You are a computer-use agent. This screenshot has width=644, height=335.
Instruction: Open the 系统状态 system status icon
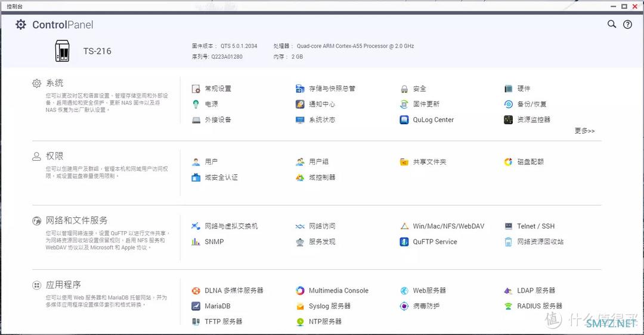300,120
